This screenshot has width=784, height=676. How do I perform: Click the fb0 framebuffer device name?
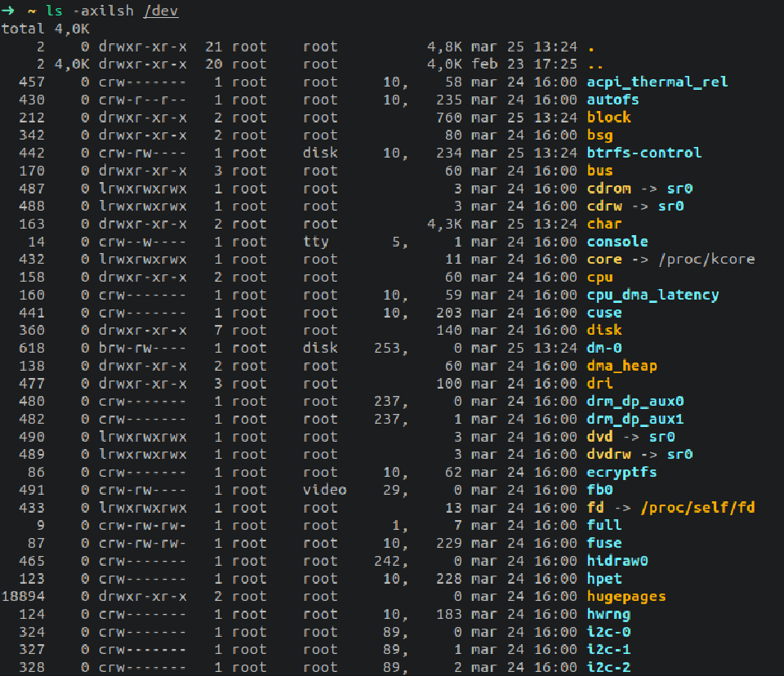(599, 489)
